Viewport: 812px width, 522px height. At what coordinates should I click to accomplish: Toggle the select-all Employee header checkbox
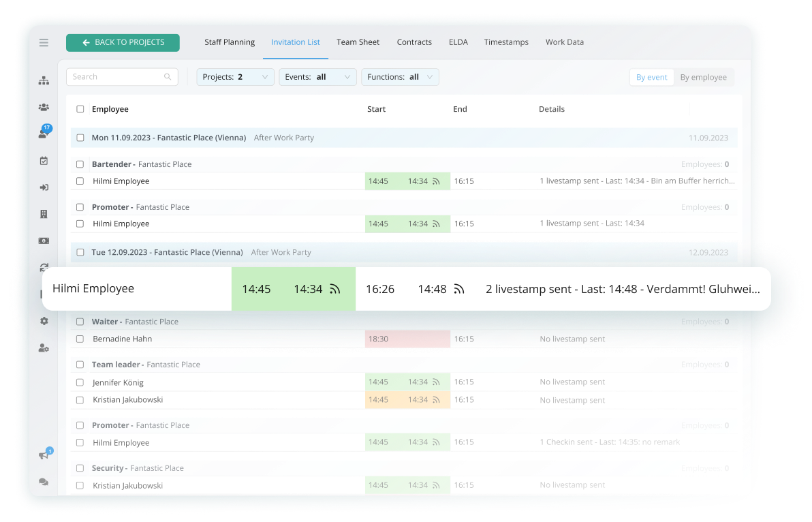click(80, 109)
